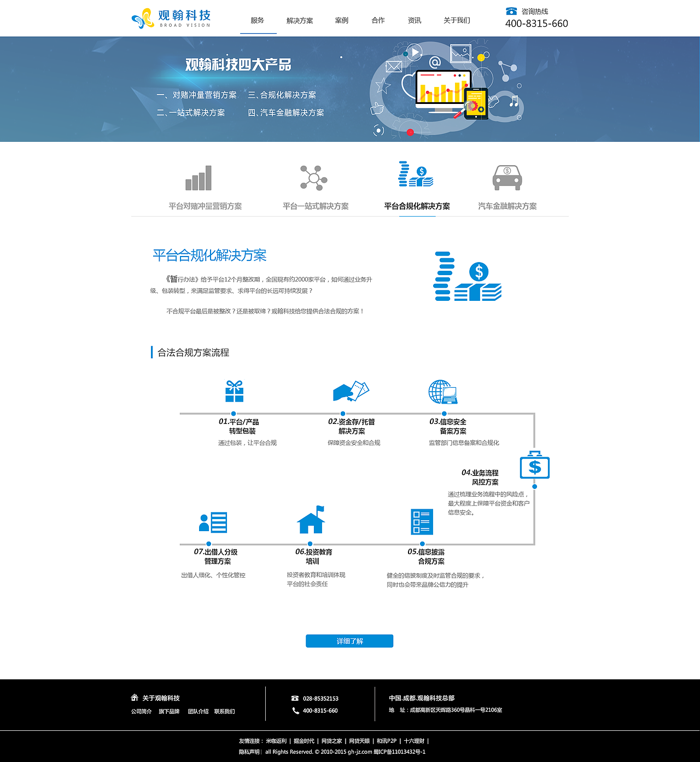Screen dimensions: 700x762
Task: Click the globe and laptop icon of step 03
Action: click(x=443, y=392)
